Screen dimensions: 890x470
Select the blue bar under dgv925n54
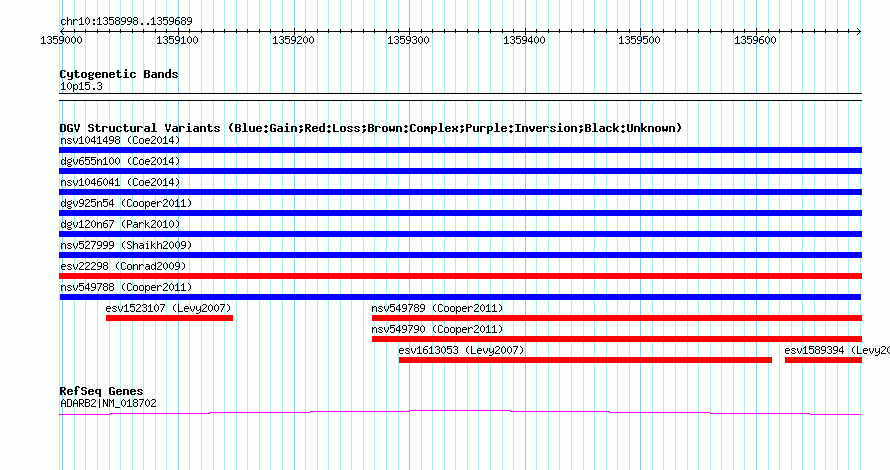[x=460, y=213]
